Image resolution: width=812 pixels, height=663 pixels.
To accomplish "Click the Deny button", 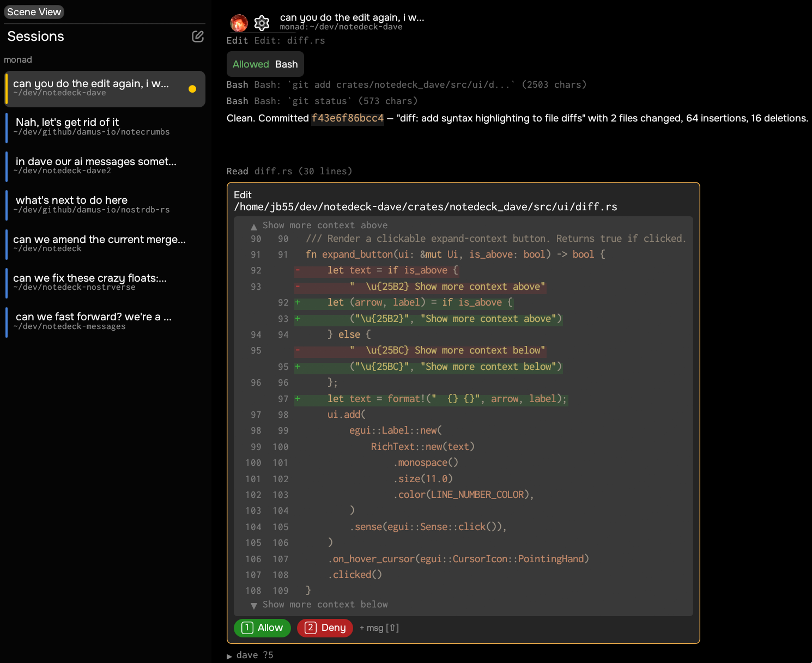I will tap(325, 628).
